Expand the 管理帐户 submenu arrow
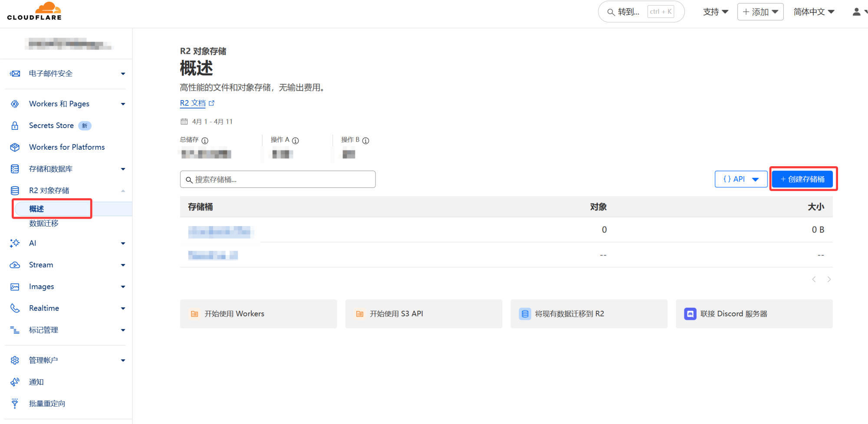The height and width of the screenshot is (424, 868). click(123, 361)
